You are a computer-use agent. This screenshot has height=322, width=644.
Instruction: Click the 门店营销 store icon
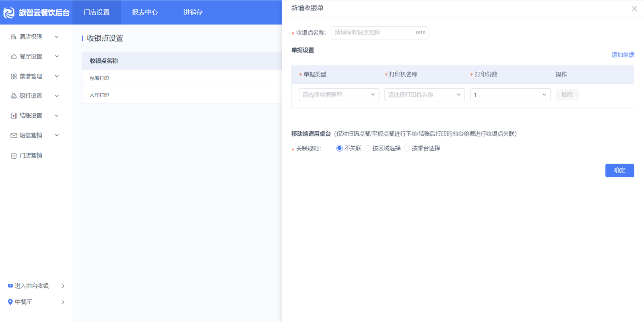click(x=14, y=156)
